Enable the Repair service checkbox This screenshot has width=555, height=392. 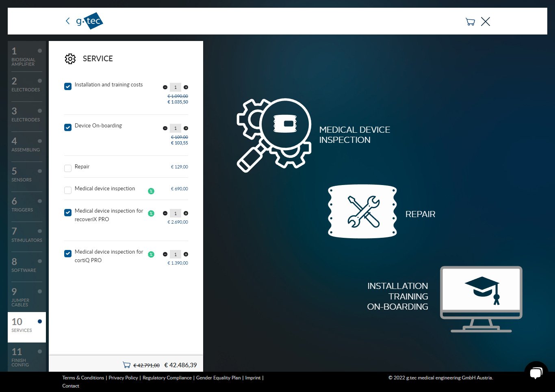(x=68, y=168)
